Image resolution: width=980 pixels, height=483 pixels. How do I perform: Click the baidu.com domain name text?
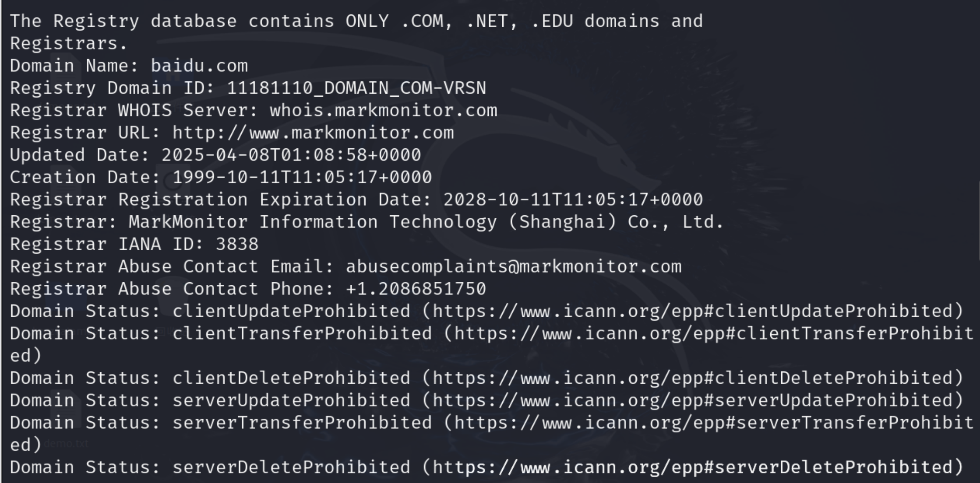point(199,66)
